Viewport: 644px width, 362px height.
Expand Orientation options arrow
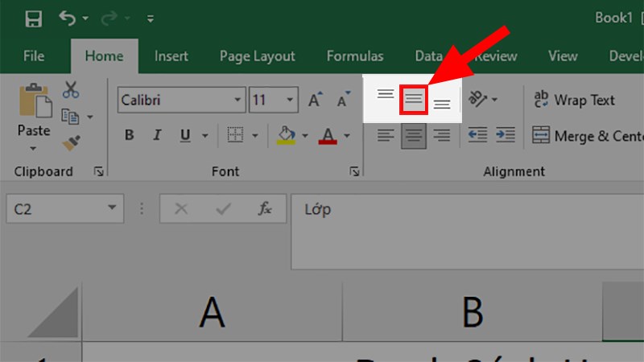494,99
